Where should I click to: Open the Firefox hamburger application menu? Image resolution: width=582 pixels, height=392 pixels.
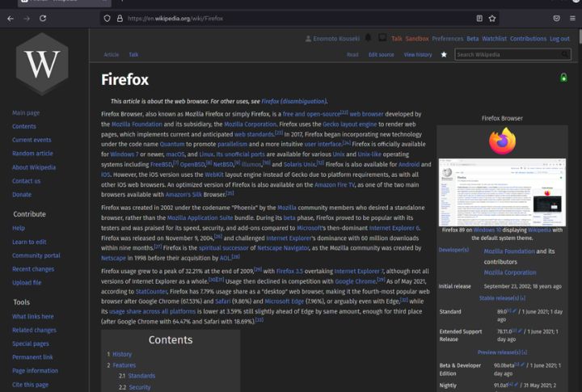coord(572,18)
